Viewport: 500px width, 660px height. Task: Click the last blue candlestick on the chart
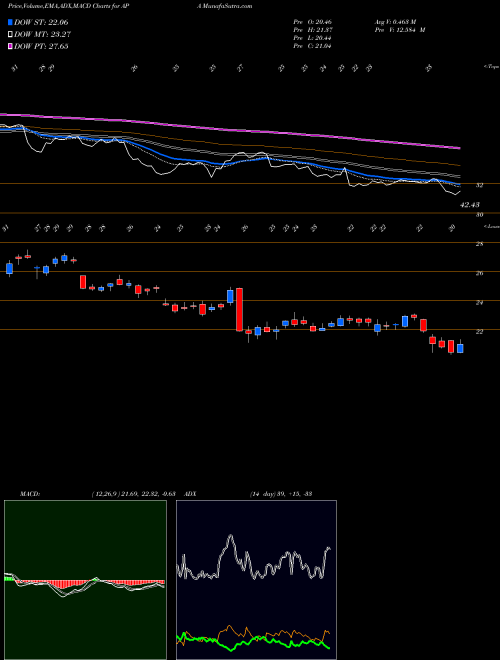[x=460, y=349]
